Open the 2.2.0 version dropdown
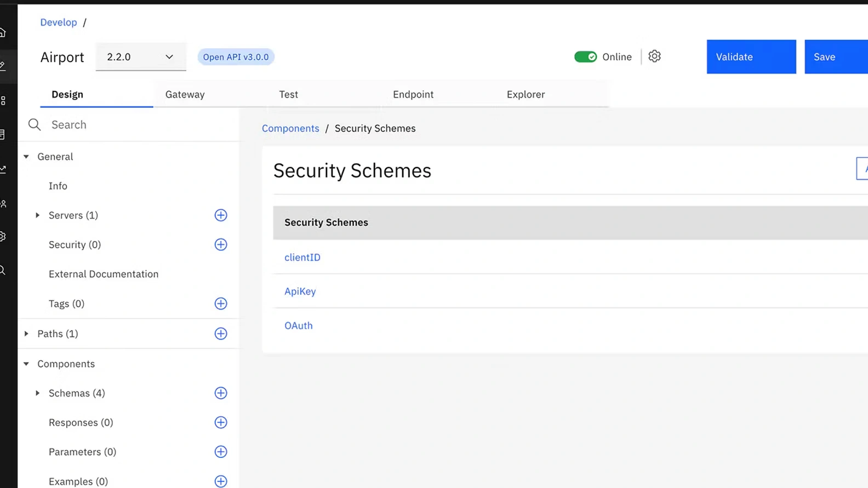Image resolution: width=868 pixels, height=488 pixels. (140, 57)
